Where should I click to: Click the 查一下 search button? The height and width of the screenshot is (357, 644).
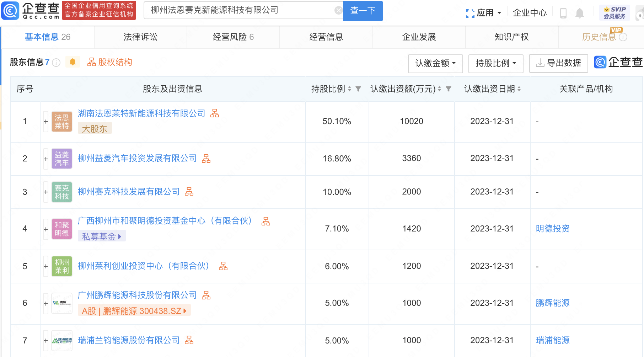click(x=363, y=11)
